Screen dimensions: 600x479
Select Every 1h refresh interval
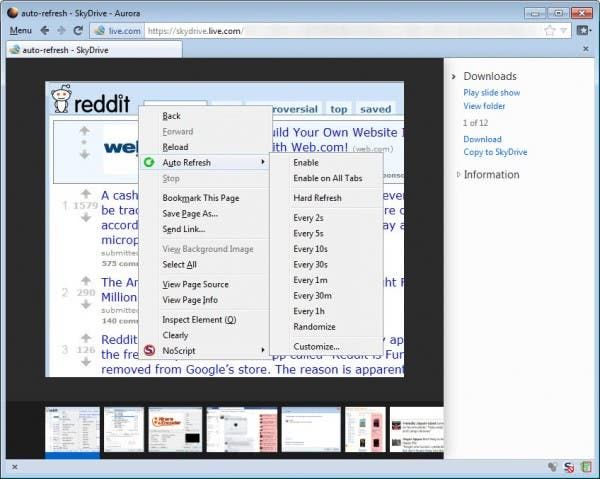coord(309,311)
